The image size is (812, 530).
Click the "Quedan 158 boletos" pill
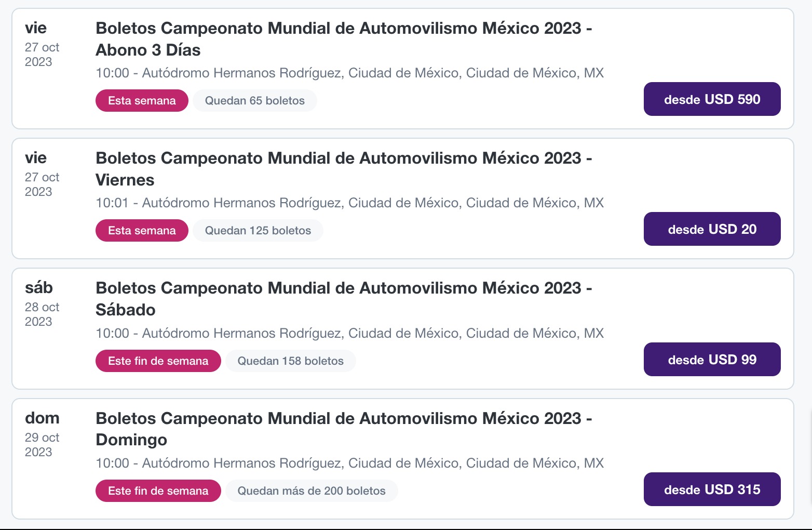click(290, 361)
